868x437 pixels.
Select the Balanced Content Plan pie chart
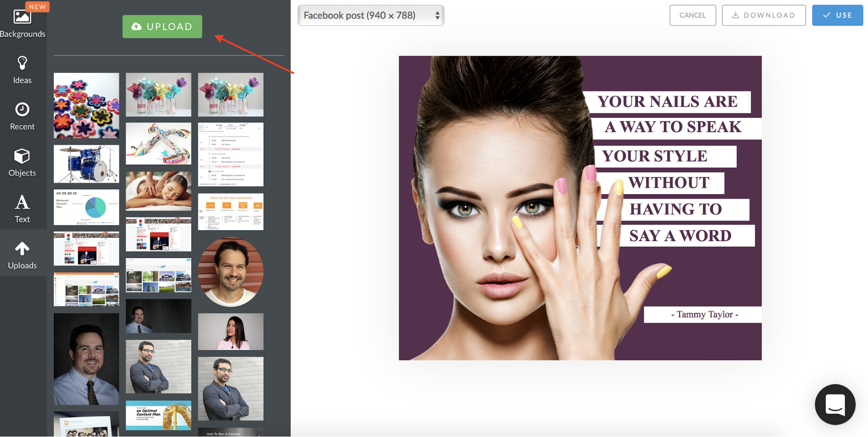(86, 207)
